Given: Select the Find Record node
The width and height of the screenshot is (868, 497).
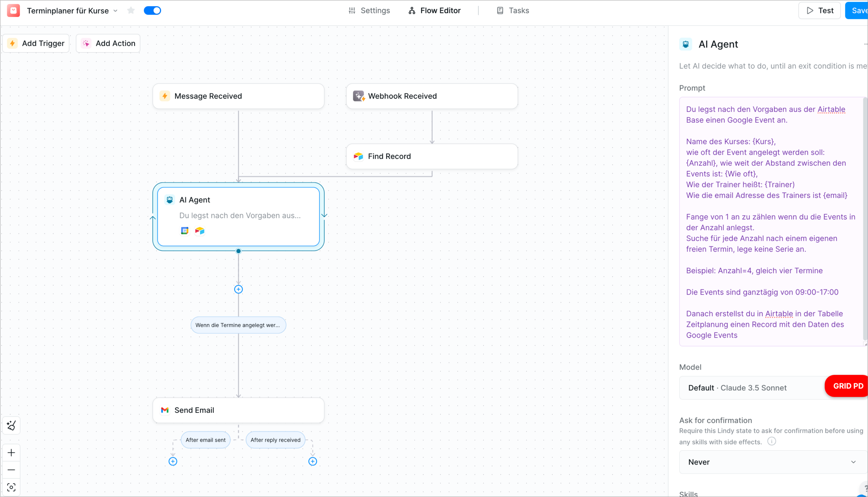Looking at the screenshot, I should [x=432, y=156].
